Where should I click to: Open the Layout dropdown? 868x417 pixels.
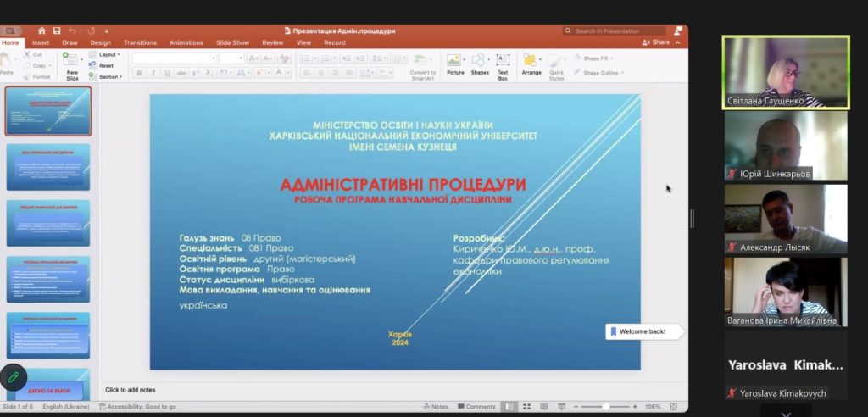pyautogui.click(x=104, y=55)
